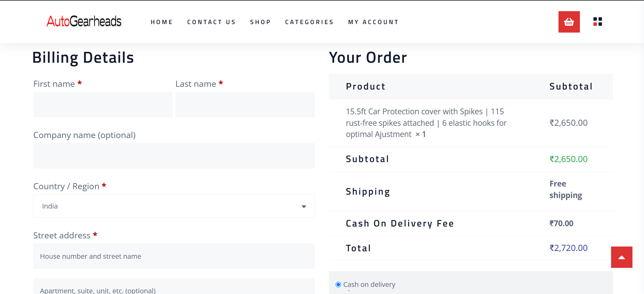Click into the Last name field
Viewport: 644px width, 294px height.
click(x=245, y=104)
